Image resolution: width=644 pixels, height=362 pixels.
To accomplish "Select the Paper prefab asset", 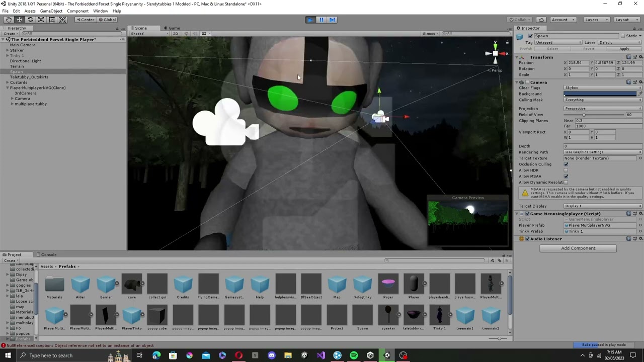I will pos(388,287).
